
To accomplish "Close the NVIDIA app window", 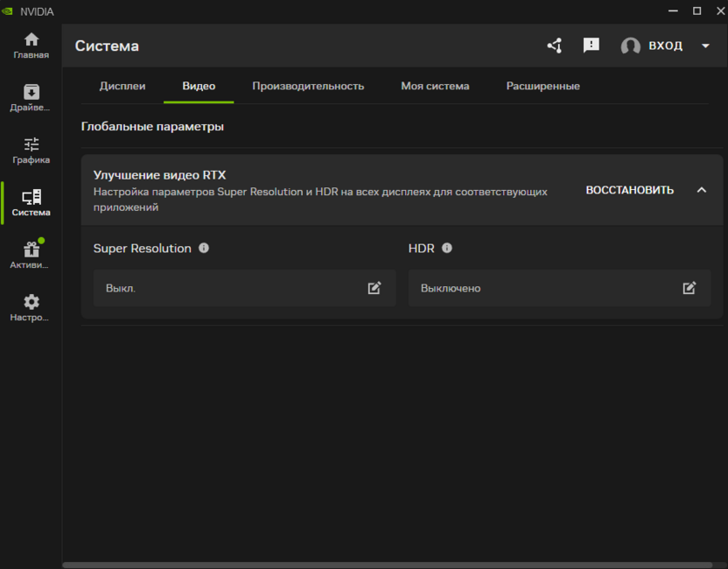I will 721,11.
